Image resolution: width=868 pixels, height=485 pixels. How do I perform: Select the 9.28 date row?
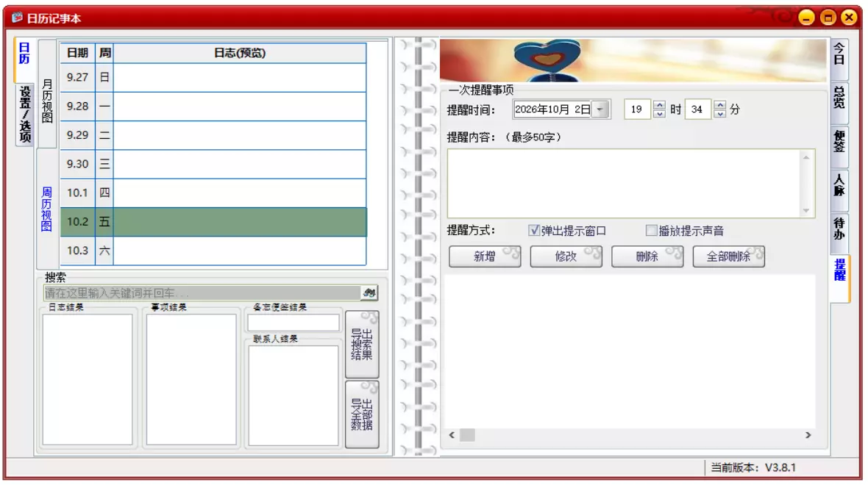pyautogui.click(x=213, y=106)
